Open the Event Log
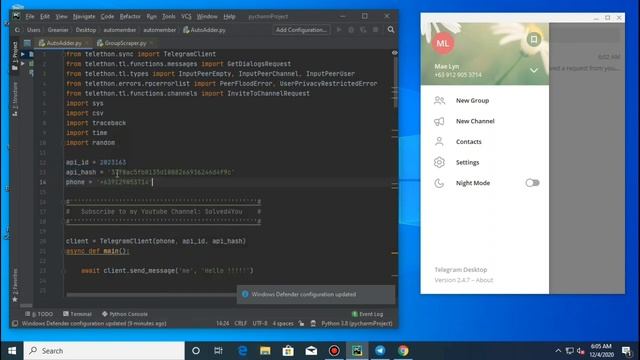 (x=367, y=314)
